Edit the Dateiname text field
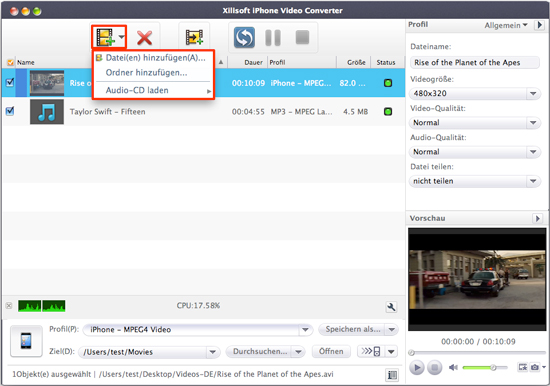Image resolution: width=550 pixels, height=386 pixels. coord(474,62)
